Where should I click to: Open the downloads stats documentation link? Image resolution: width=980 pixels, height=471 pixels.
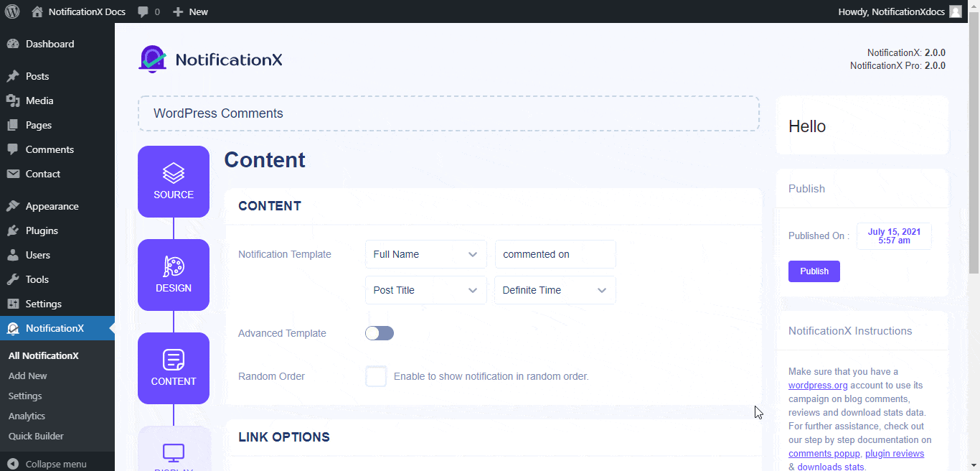[831, 467]
